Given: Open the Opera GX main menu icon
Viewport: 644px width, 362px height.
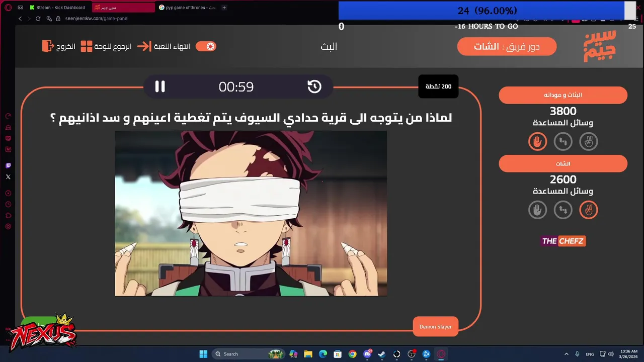Looking at the screenshot, I should pyautogui.click(x=8, y=8).
